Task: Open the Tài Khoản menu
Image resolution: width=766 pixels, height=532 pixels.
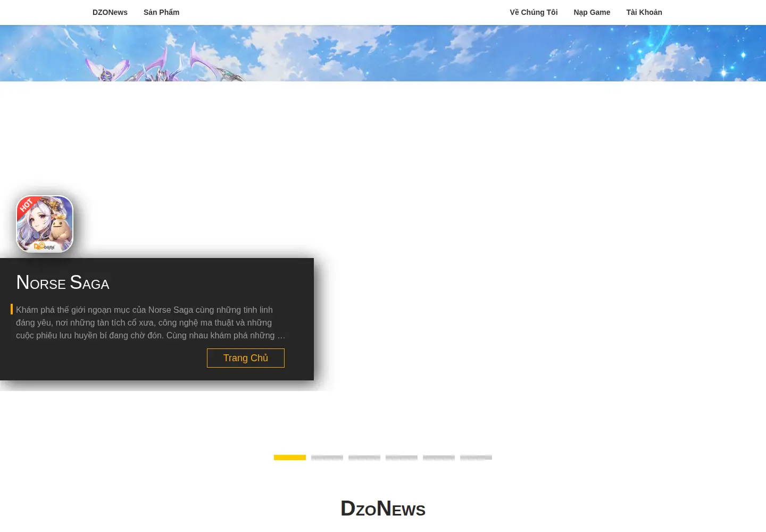Action: point(644,12)
